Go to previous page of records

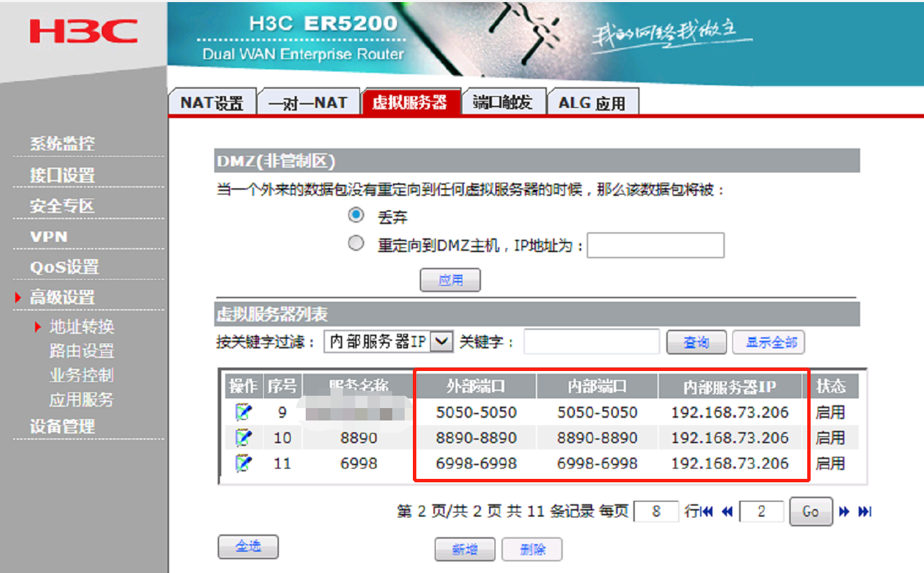pyautogui.click(x=727, y=512)
